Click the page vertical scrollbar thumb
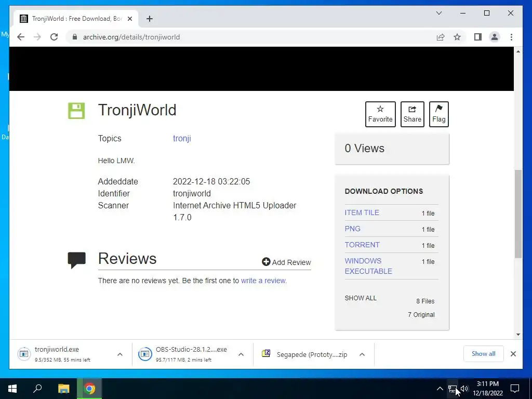This screenshot has width=532, height=399. (518, 214)
